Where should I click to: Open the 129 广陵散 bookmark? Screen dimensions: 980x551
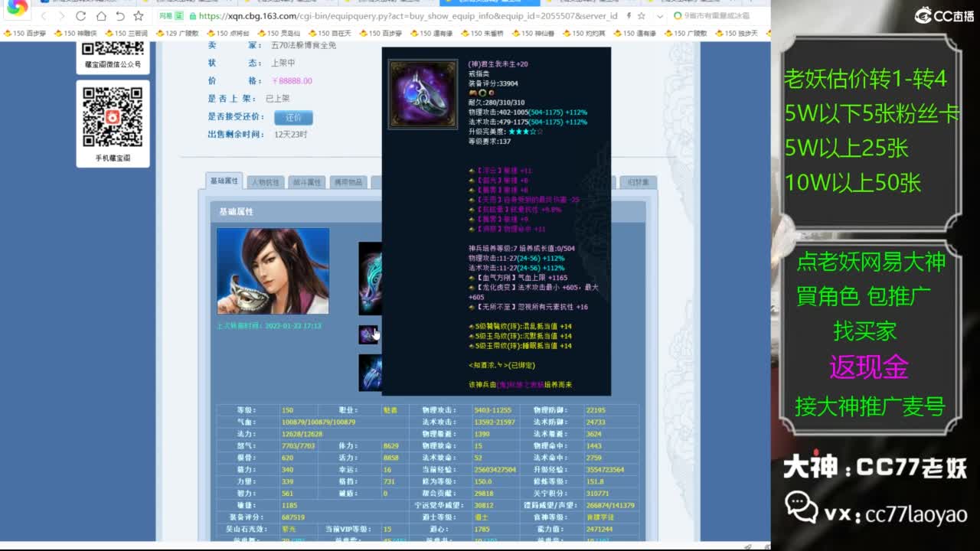(x=177, y=34)
